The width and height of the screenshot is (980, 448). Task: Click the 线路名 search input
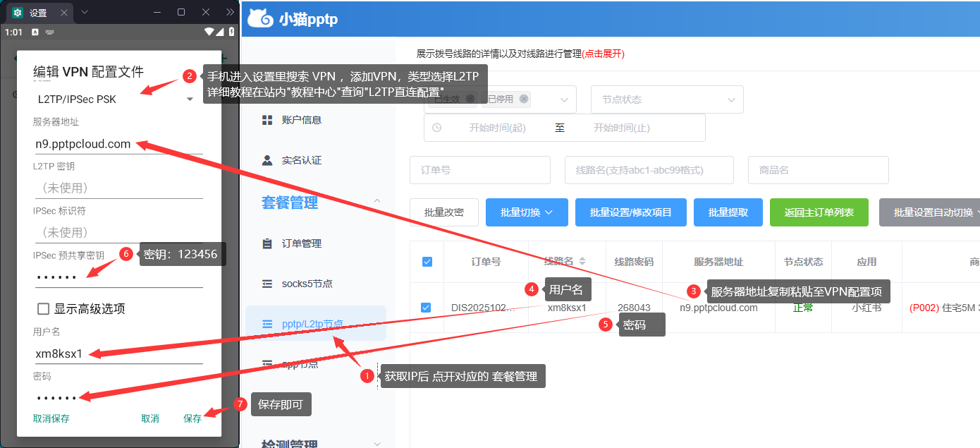click(649, 170)
